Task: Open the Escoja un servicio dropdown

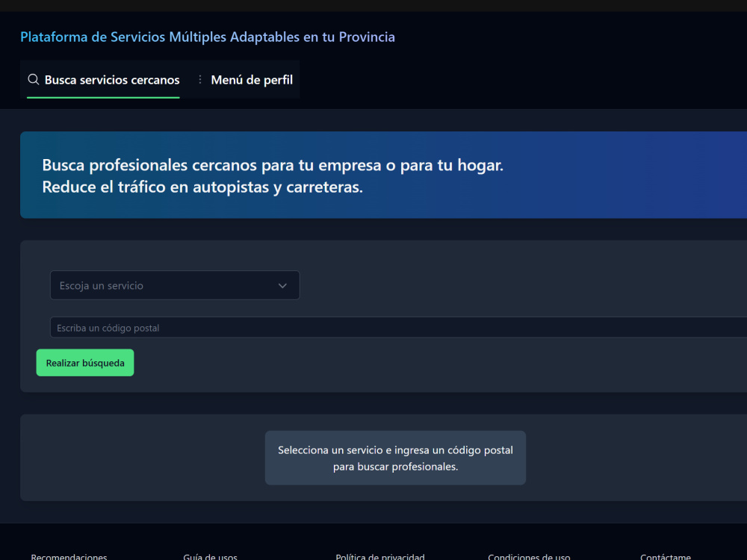Action: tap(175, 285)
